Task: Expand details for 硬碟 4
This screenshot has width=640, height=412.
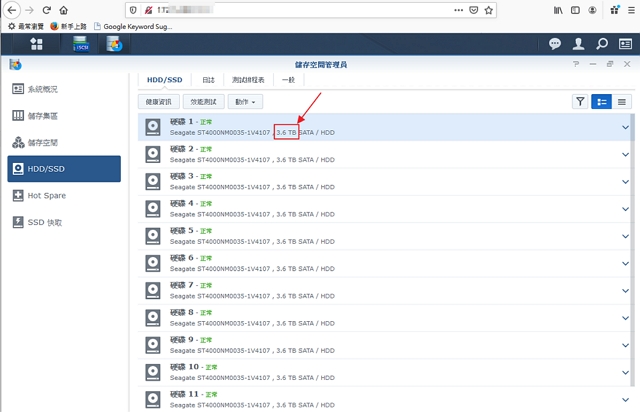Action: tap(625, 209)
